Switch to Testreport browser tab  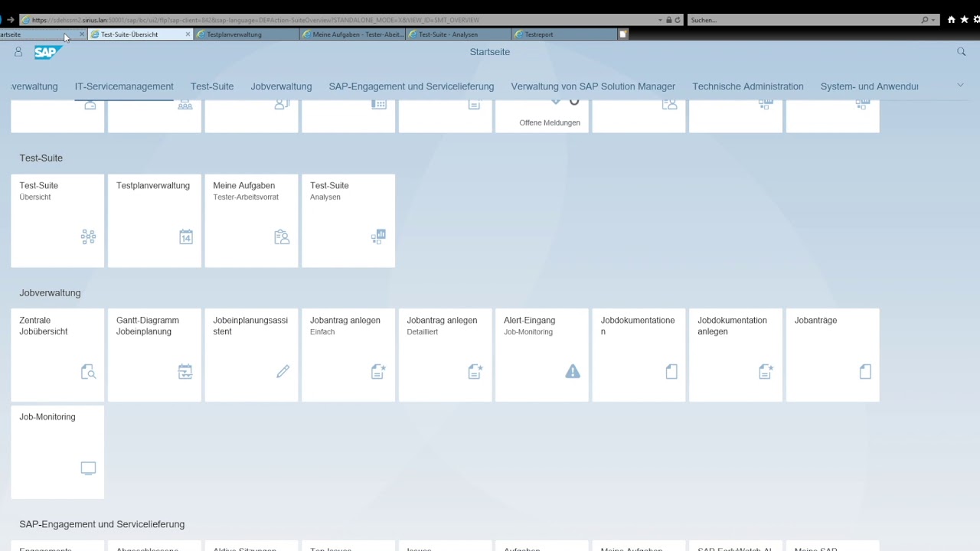(x=565, y=34)
